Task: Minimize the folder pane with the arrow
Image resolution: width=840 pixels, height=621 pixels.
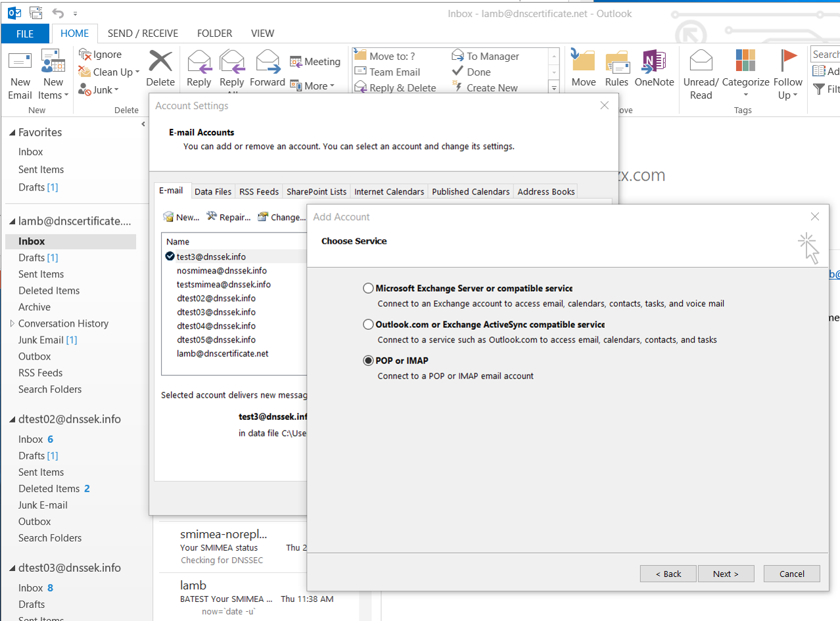Action: 143,124
